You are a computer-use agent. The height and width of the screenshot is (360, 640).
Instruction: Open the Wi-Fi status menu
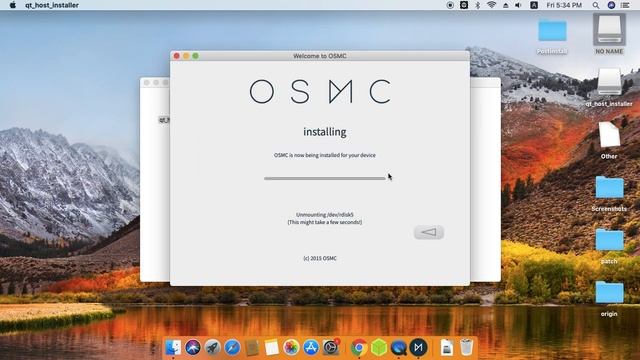(491, 5)
